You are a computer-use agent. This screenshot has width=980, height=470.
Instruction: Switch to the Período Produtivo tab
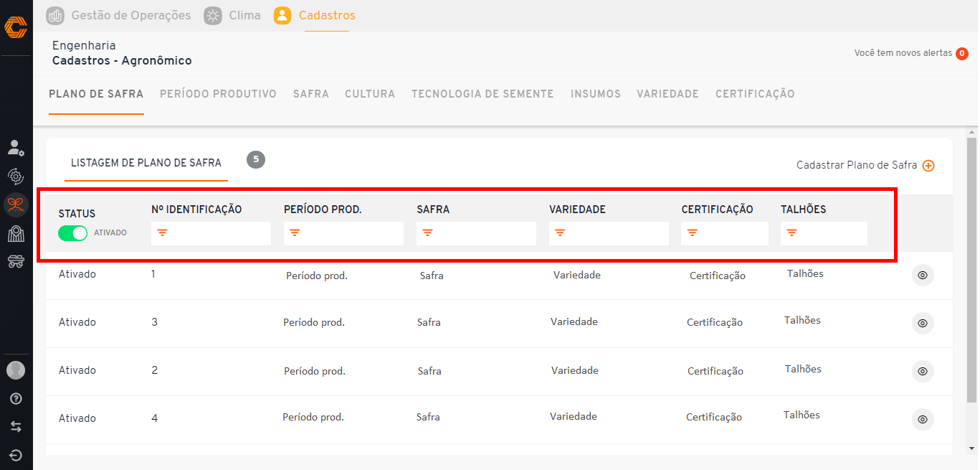(218, 94)
